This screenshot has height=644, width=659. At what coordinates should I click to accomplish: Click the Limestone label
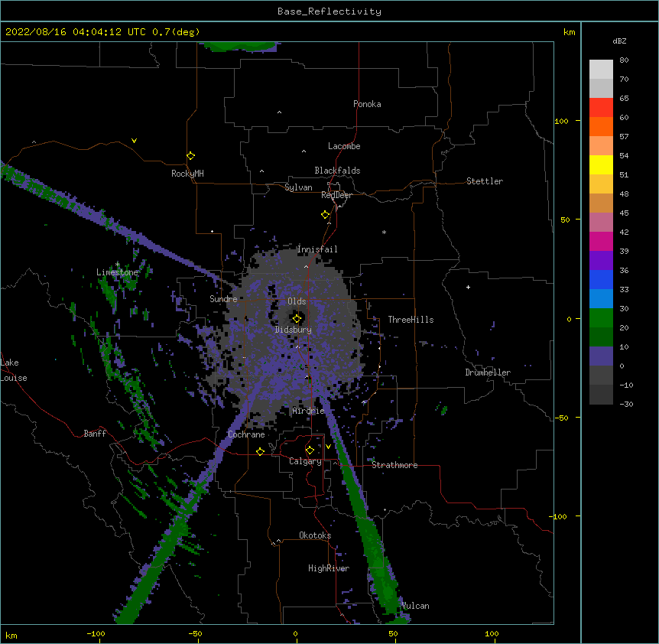pyautogui.click(x=117, y=272)
